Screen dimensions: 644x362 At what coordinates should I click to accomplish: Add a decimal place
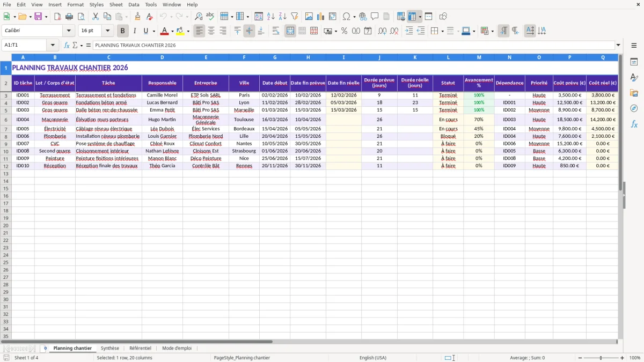(x=383, y=31)
